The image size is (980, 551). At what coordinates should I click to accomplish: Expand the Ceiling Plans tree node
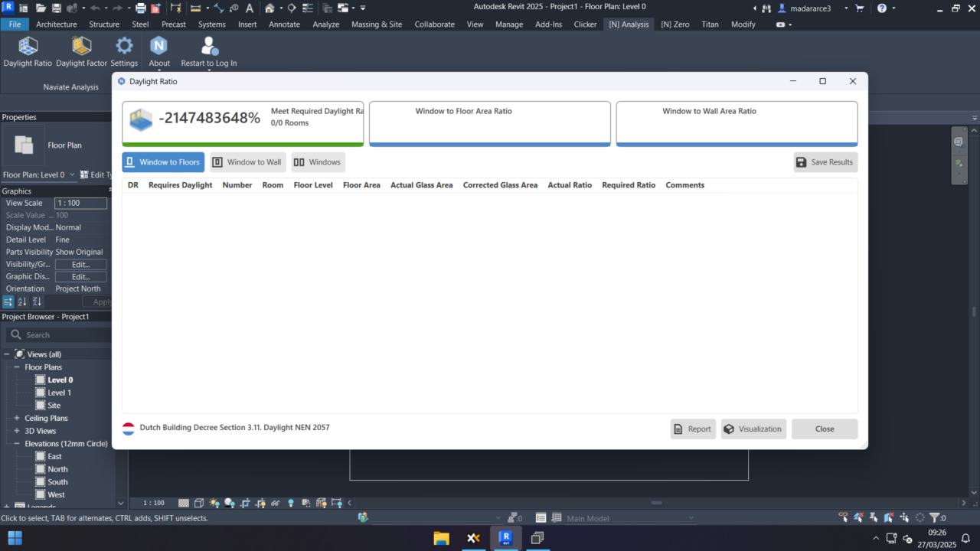(x=17, y=419)
